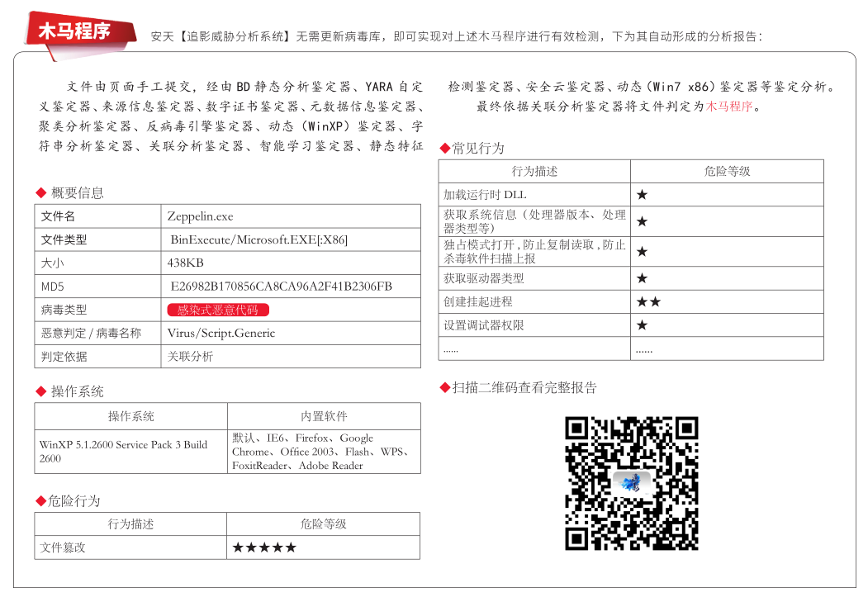Image resolution: width=868 pixels, height=597 pixels.
Task: Select the MD5 hash E26982B170856CA8CA96A2F41B2306FB
Action: point(282,286)
